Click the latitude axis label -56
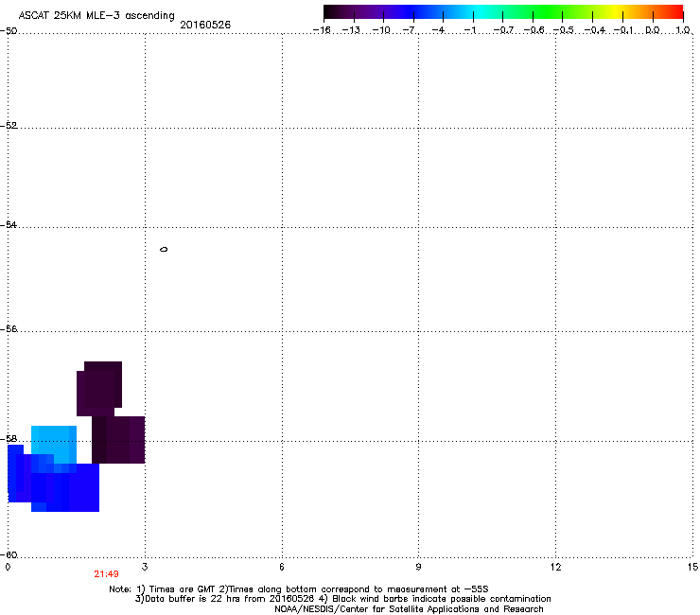 pos(9,328)
